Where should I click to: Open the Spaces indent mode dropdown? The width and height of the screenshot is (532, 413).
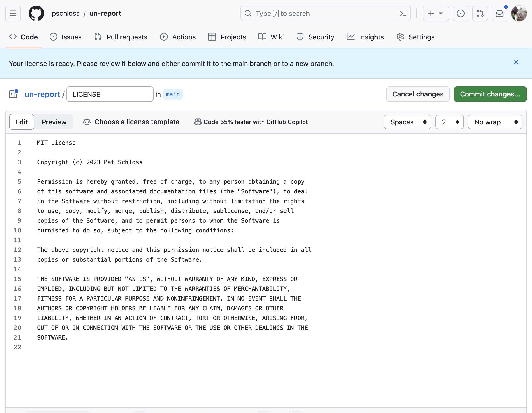407,122
